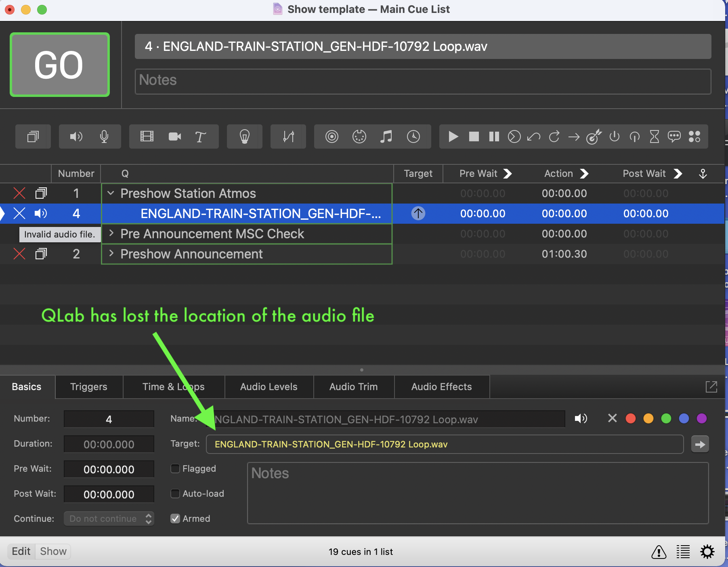Open the warnings triangle in status bar
The image size is (728, 567).
point(659,552)
